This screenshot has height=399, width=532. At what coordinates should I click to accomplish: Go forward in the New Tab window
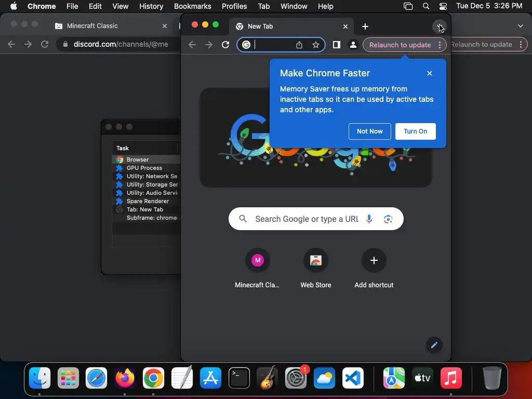click(209, 45)
